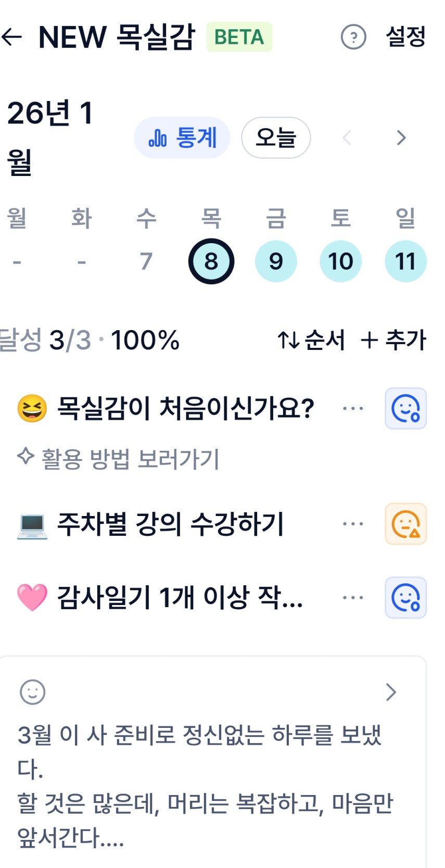Select Friday the 9th
This screenshot has width=445, height=868.
pyautogui.click(x=276, y=261)
